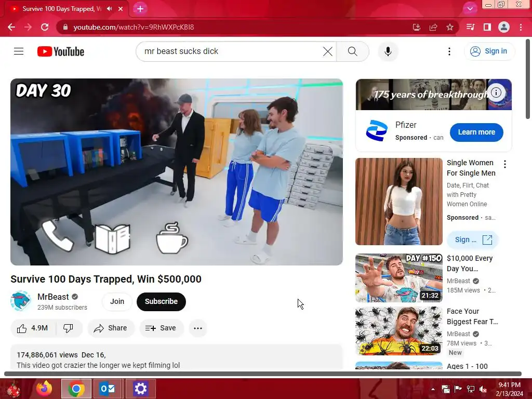Open $10,000 Every Day You... title
This screenshot has width=532, height=399.
click(470, 263)
